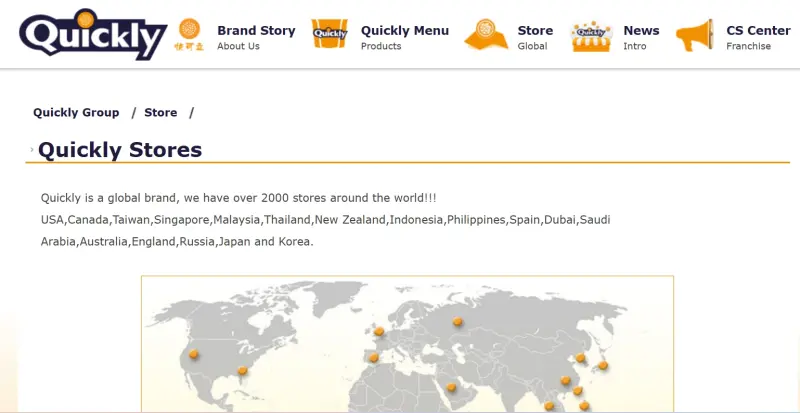The height and width of the screenshot is (413, 800).
Task: Click the map pin icon next to Store
Action: point(486,35)
